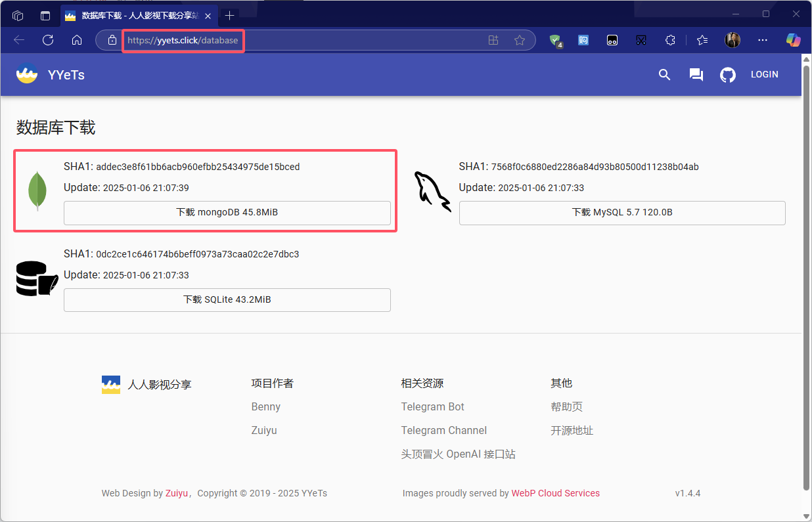Open the comments chat icon

[x=696, y=75]
